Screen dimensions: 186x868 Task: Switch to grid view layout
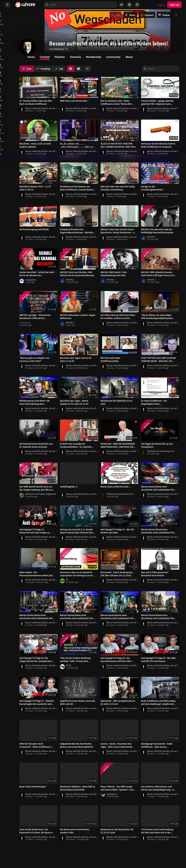[71, 69]
